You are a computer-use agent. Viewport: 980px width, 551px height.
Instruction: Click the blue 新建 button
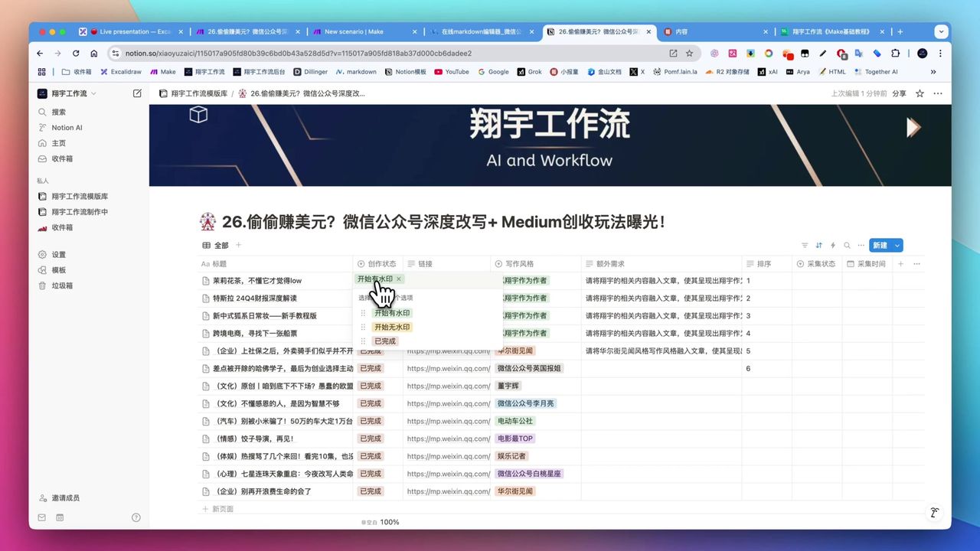(880, 246)
